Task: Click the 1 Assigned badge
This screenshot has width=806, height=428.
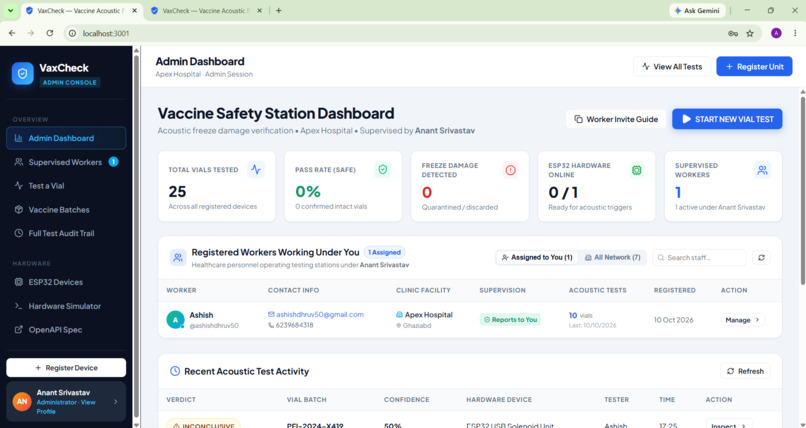Action: (x=384, y=252)
